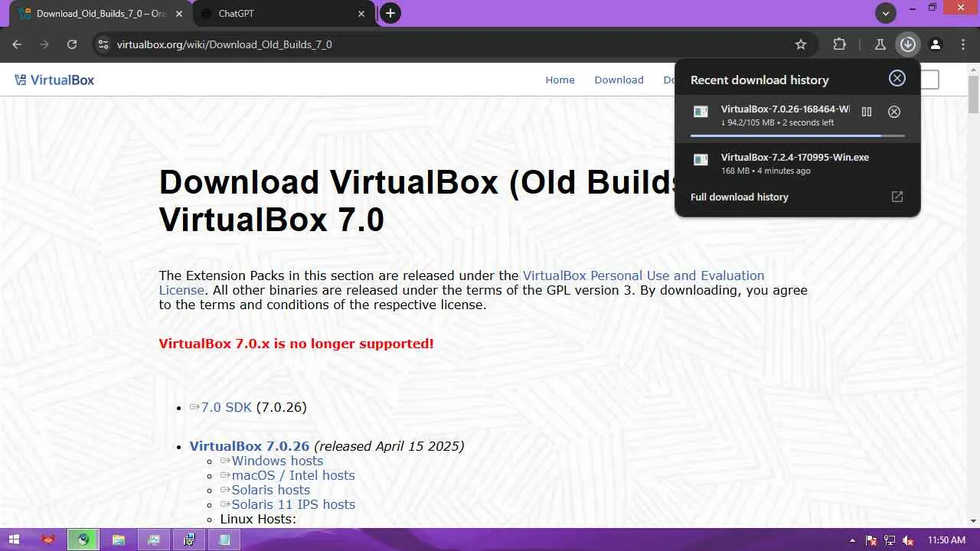Close the ChatGPT tab
The image size is (980, 551).
[362, 14]
